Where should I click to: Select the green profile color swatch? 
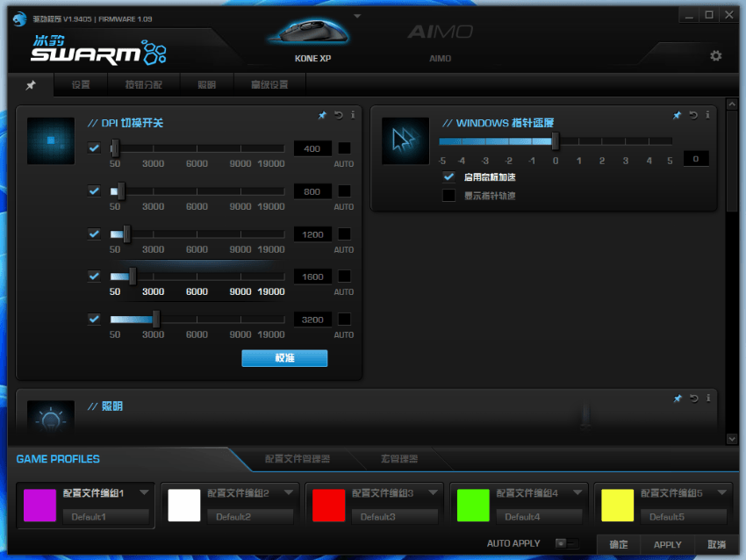(473, 506)
